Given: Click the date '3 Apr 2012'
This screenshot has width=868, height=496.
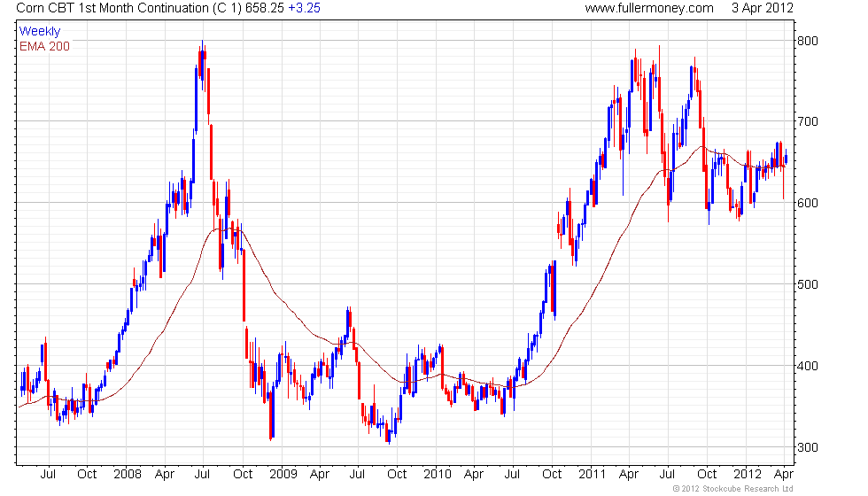Looking at the screenshot, I should (763, 8).
